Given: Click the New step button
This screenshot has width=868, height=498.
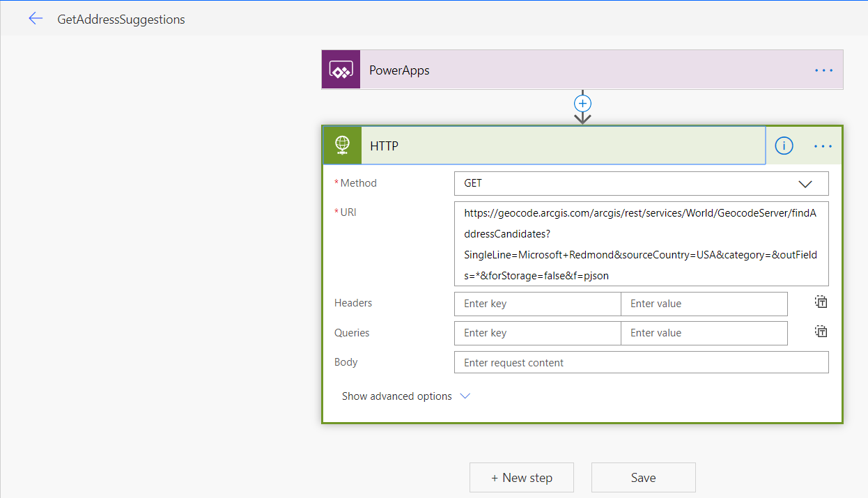Looking at the screenshot, I should tap(522, 478).
